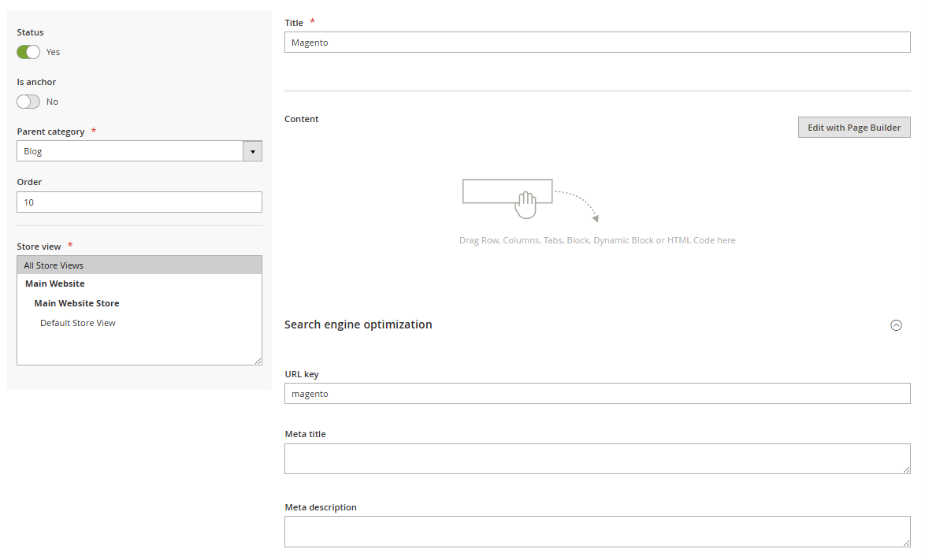Click the Edit with Page Builder button
The height and width of the screenshot is (560, 925).
(854, 128)
